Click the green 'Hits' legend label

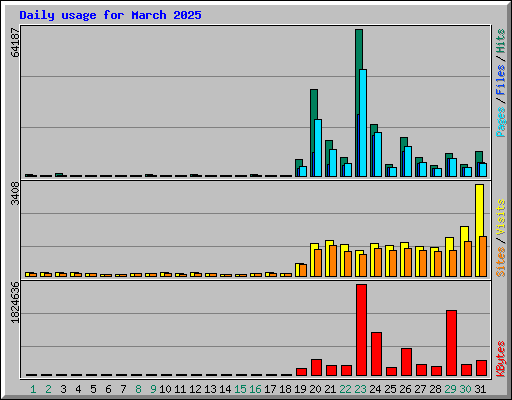[501, 41]
